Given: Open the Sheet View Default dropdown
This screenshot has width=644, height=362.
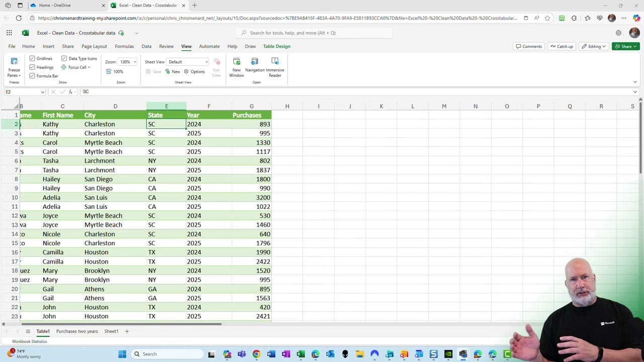Looking at the screenshot, I should point(187,61).
